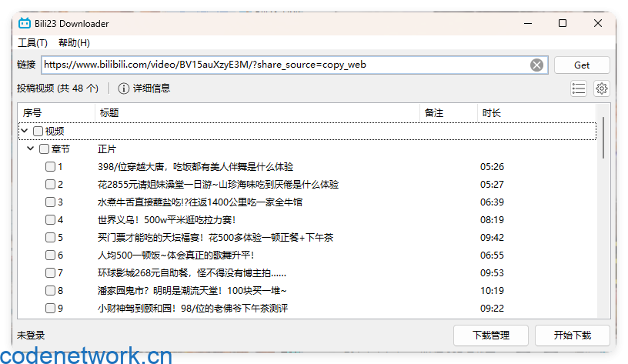Viewport: 628px width, 364px height.
Task: Minimize the Bili23 Downloader window
Action: pos(528,23)
